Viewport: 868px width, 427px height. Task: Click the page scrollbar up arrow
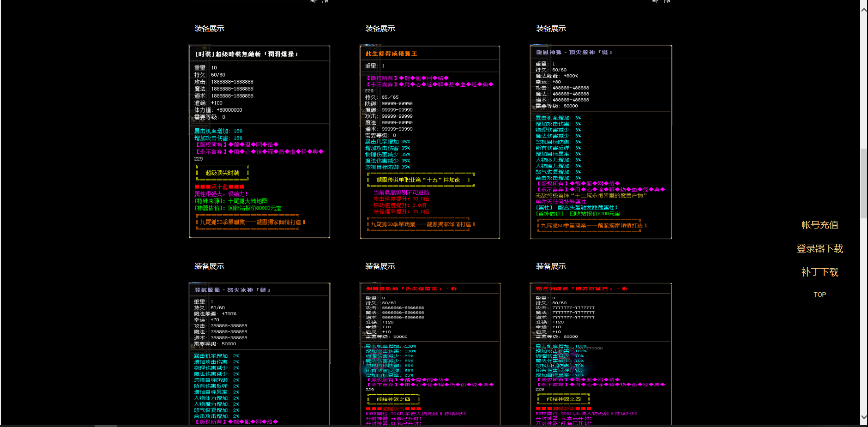(864, 10)
